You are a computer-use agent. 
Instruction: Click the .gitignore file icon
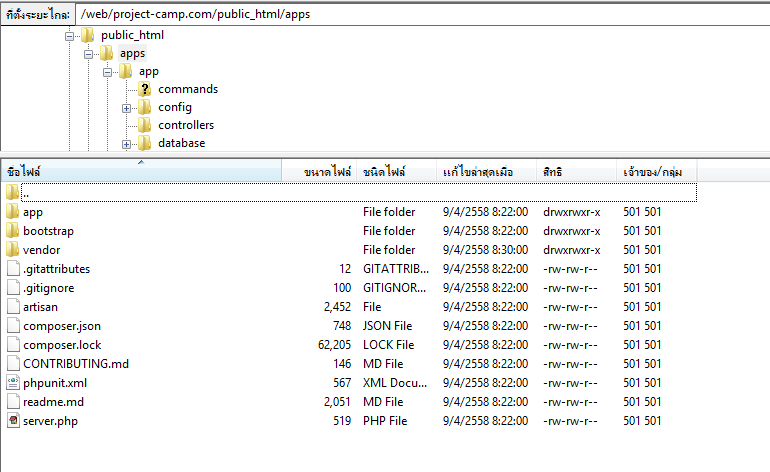14,288
